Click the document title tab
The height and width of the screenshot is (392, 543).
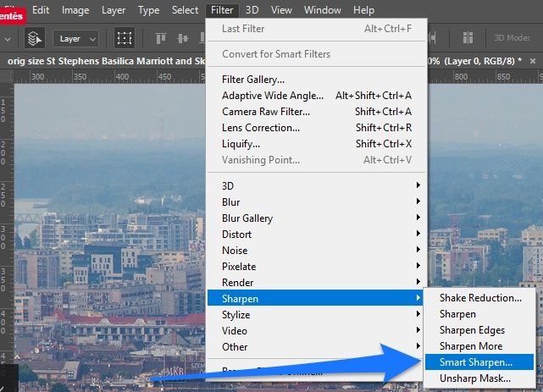coord(106,61)
